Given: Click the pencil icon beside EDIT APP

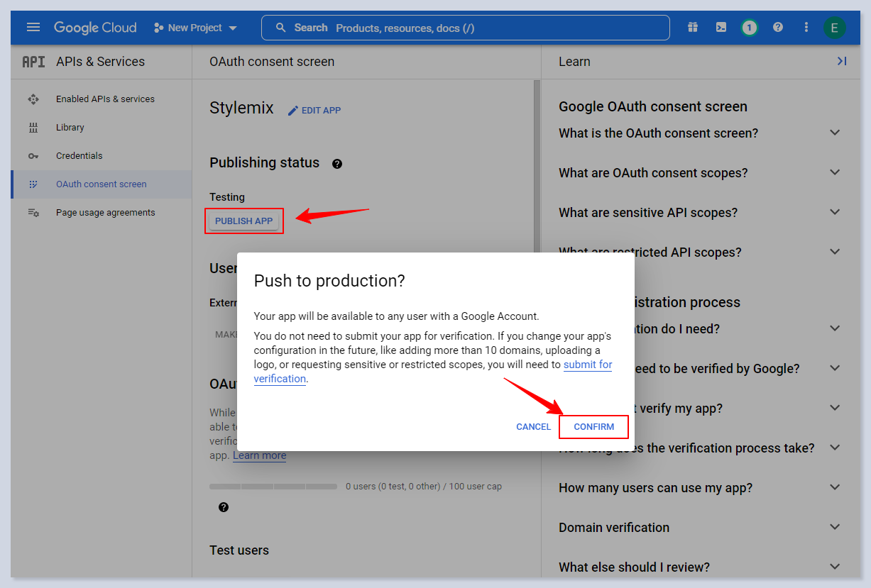Looking at the screenshot, I should tap(292, 111).
